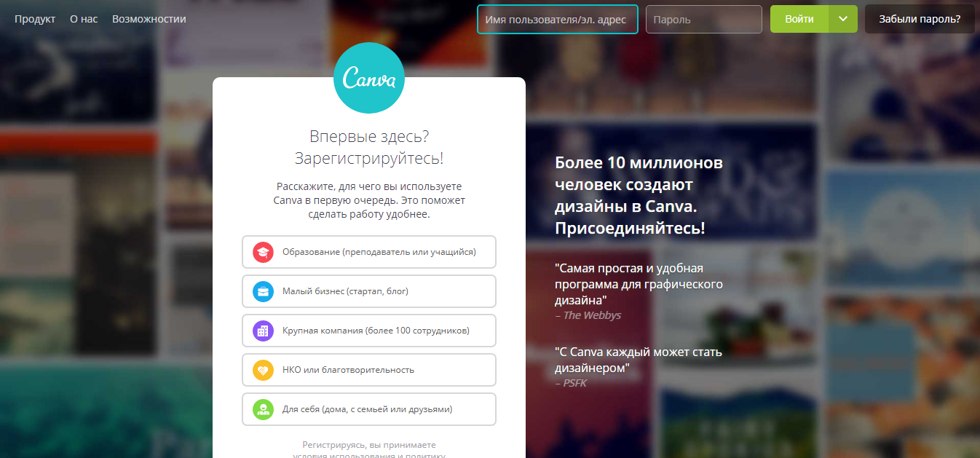Select the Малый бизнес (стартап, блог) option
The height and width of the screenshot is (458, 980).
368,291
